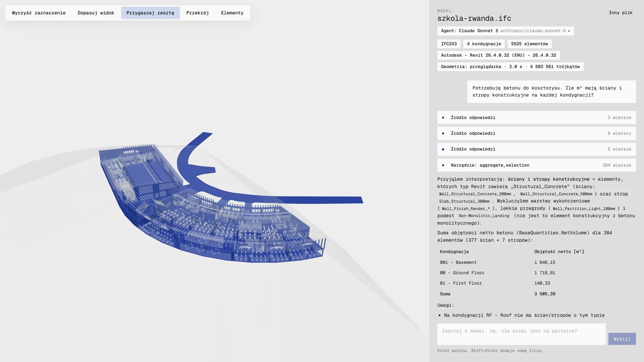Open the Przekrój section tool
644x362 pixels.
point(197,13)
